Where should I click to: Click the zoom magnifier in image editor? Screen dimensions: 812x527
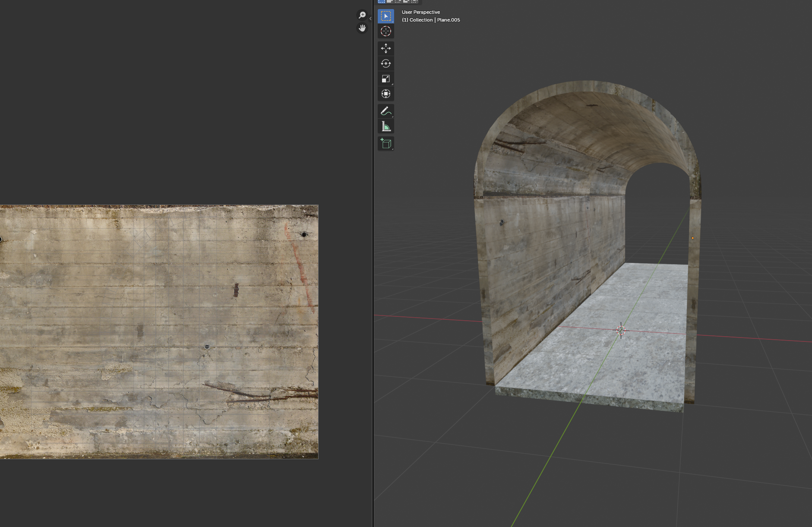pos(362,16)
